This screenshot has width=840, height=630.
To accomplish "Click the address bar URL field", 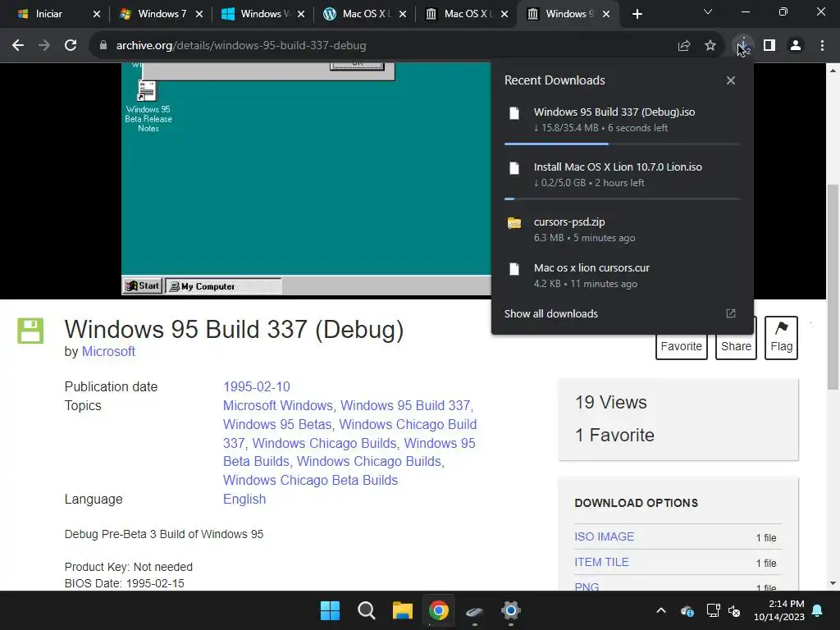I will [x=386, y=46].
